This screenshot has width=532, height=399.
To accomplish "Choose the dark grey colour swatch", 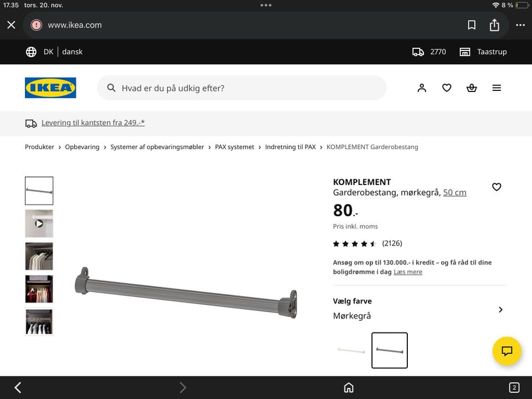I will tap(390, 350).
